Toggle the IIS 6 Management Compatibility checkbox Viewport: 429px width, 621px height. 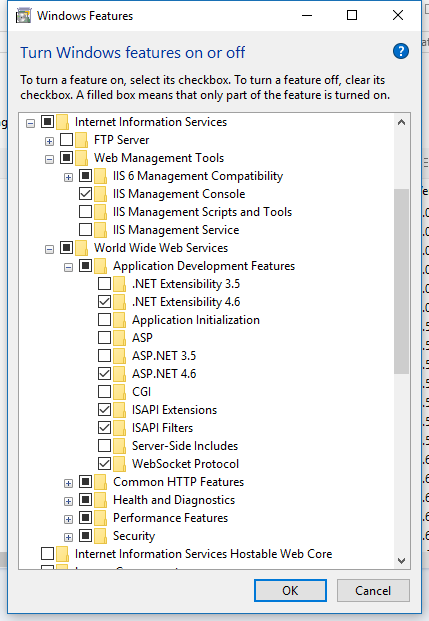pos(86,175)
